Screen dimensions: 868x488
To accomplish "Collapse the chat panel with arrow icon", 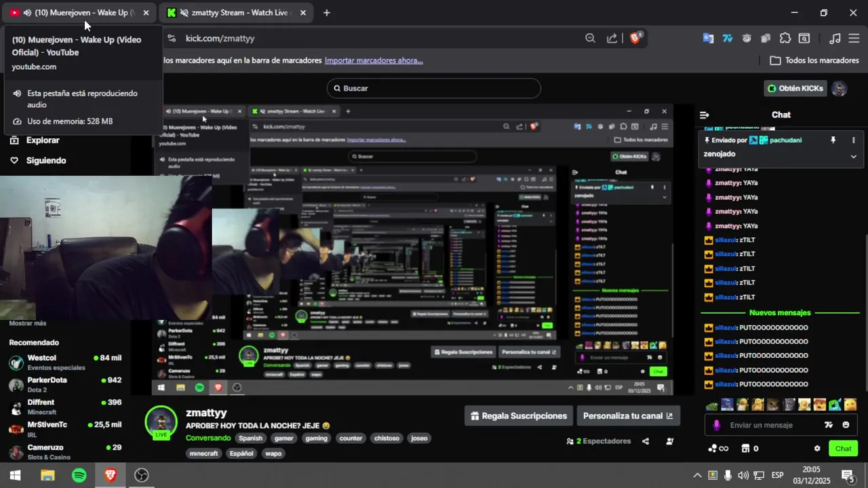I will click(x=705, y=115).
